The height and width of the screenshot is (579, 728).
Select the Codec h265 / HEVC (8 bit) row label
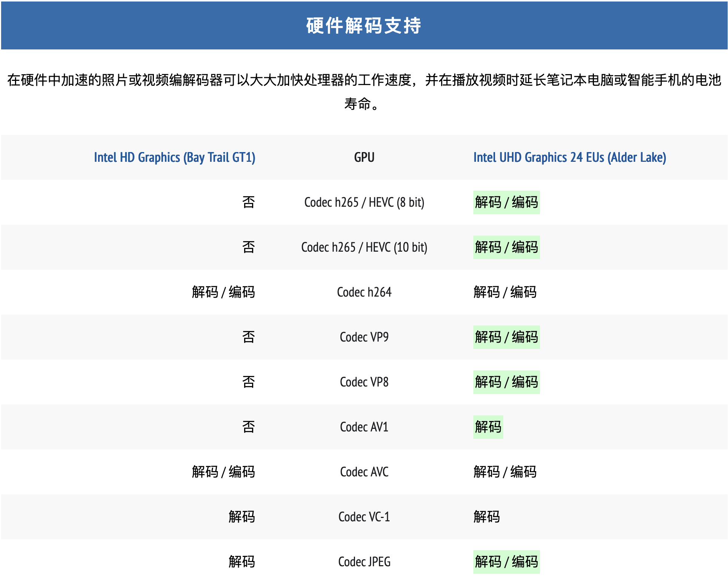click(x=364, y=202)
